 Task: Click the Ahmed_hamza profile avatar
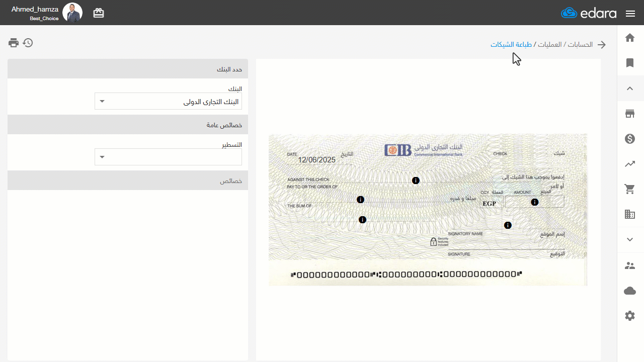click(72, 13)
